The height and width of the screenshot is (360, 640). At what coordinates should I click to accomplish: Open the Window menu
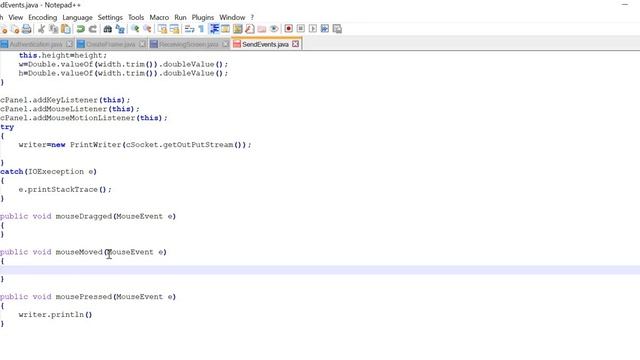click(x=232, y=18)
